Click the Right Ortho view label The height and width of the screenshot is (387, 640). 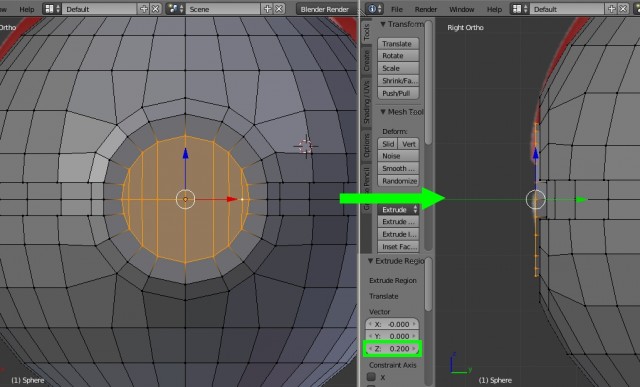coord(465,28)
